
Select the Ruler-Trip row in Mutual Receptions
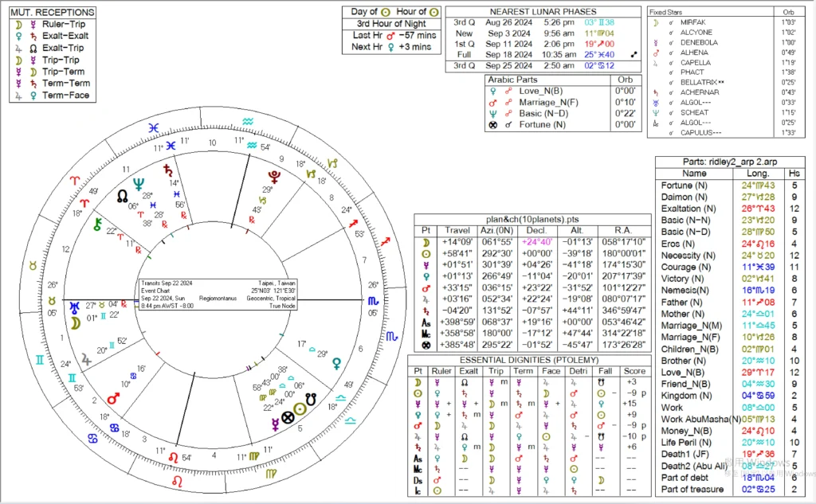click(x=49, y=24)
